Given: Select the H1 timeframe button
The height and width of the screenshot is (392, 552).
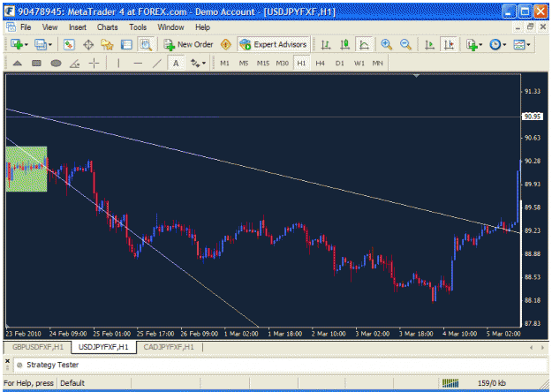Looking at the screenshot, I should [x=301, y=64].
